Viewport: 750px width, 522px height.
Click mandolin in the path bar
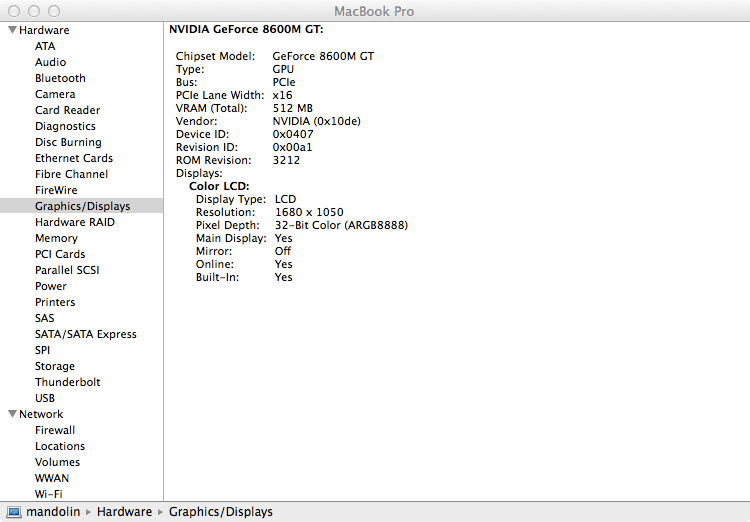[53, 512]
